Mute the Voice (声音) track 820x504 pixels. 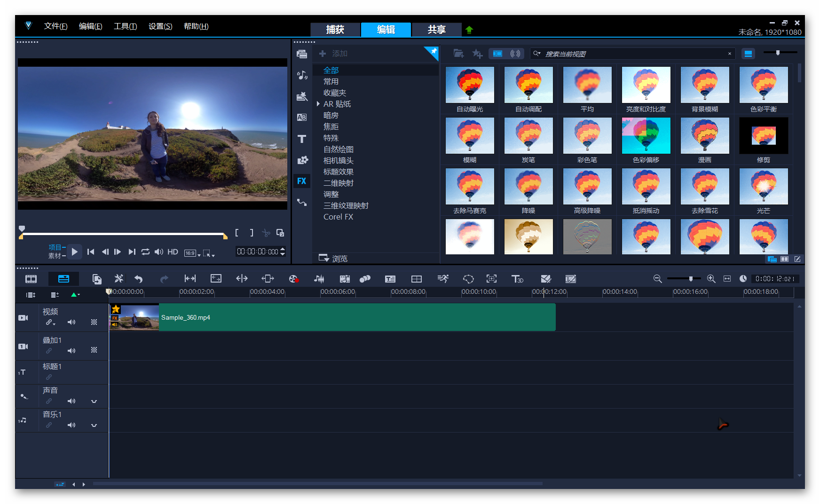tap(71, 401)
